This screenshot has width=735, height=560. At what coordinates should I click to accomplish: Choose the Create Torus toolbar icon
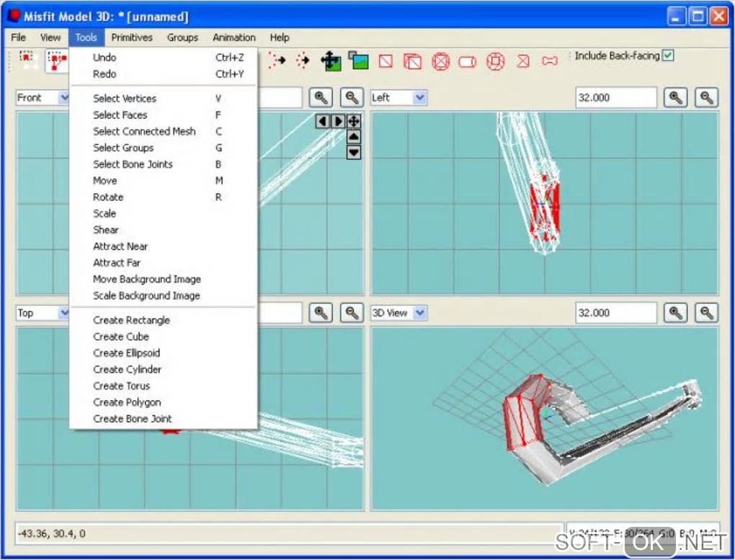pos(496,61)
